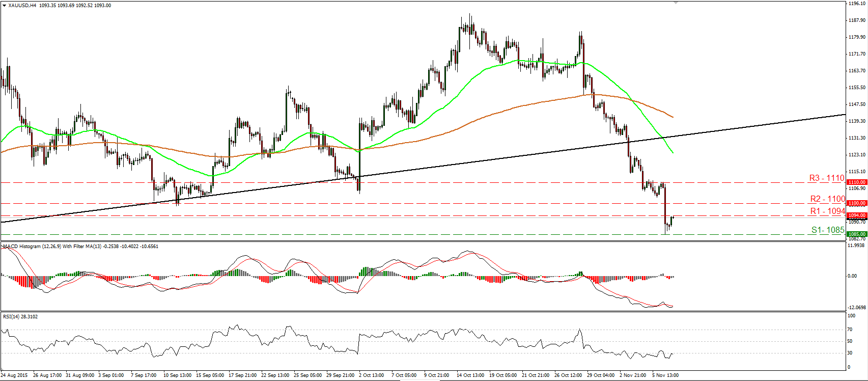
Task: Click the red 1100.00 price tag on axis
Action: point(857,203)
